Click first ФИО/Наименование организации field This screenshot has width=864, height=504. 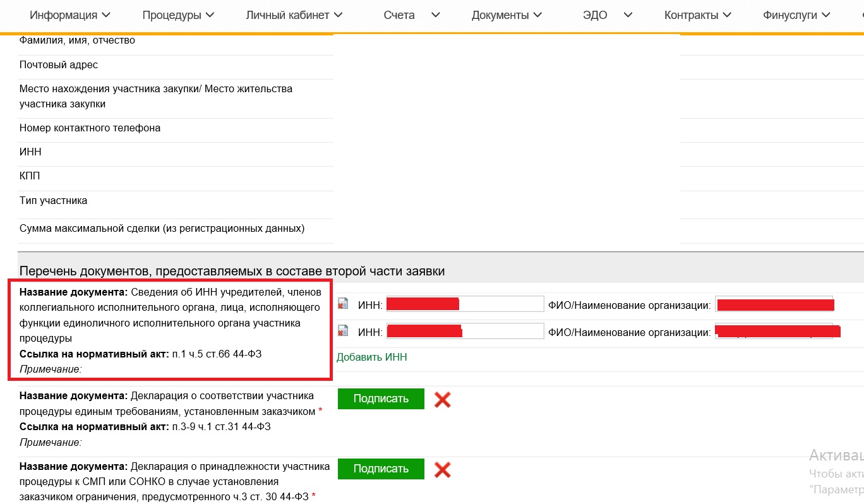point(774,304)
